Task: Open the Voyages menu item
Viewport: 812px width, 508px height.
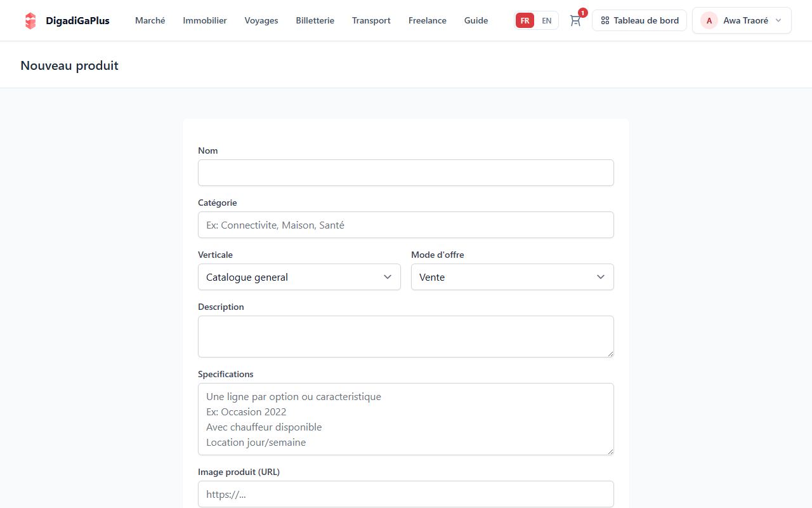Action: (261, 20)
